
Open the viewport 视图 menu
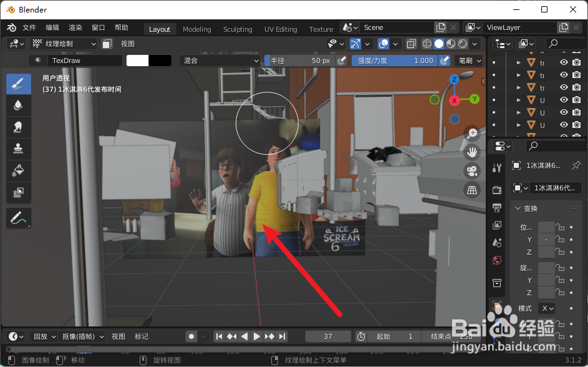(127, 44)
